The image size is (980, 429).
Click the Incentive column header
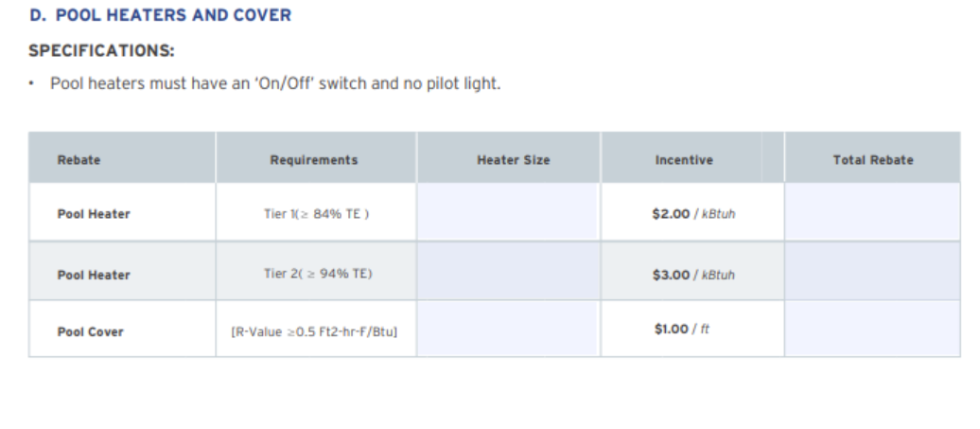point(684,160)
